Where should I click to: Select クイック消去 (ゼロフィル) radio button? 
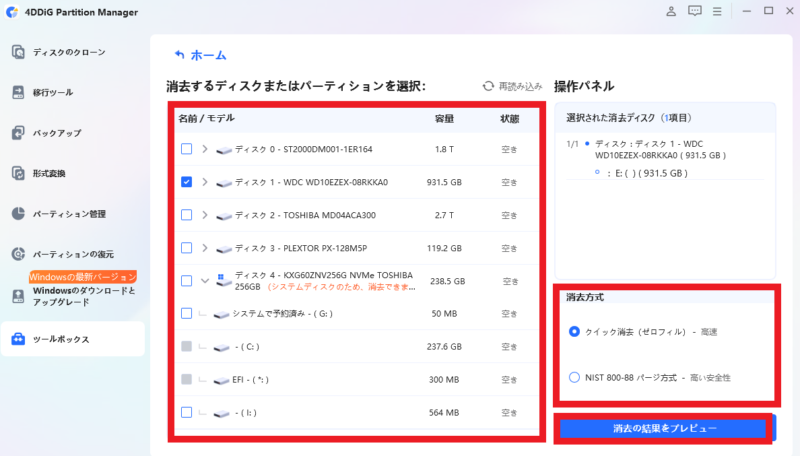click(574, 331)
